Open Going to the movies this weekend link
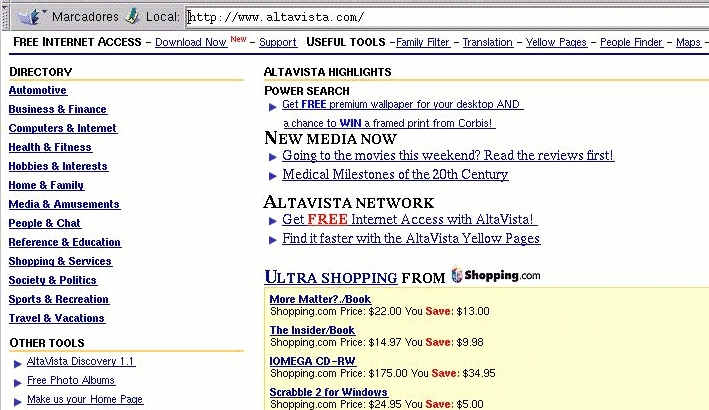 pyautogui.click(x=448, y=156)
